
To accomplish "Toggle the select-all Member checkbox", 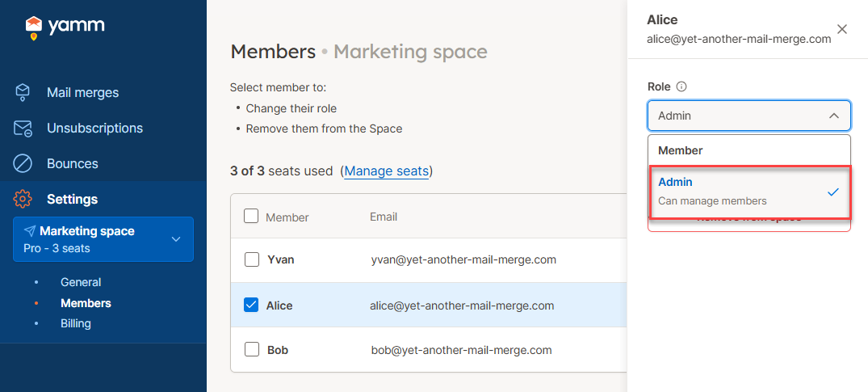I will 251,217.
